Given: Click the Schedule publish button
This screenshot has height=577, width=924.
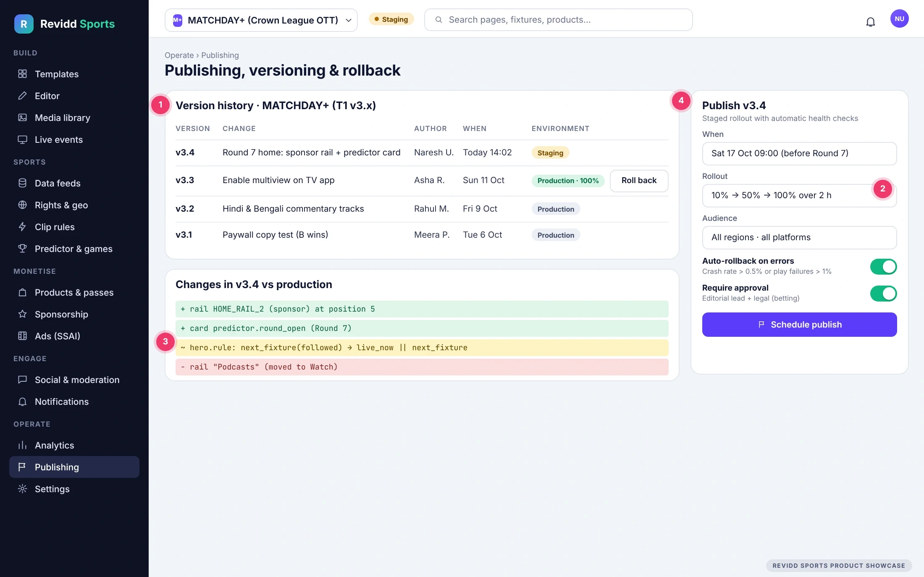Looking at the screenshot, I should click(799, 325).
